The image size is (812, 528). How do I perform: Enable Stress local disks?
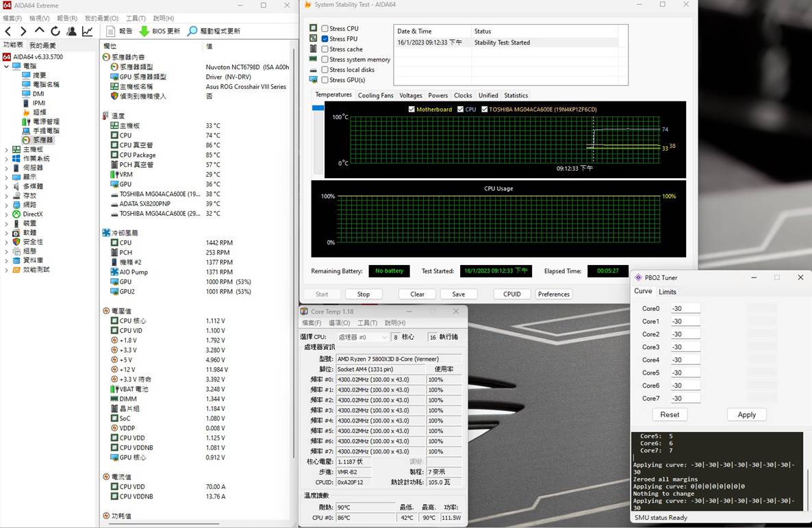point(325,69)
